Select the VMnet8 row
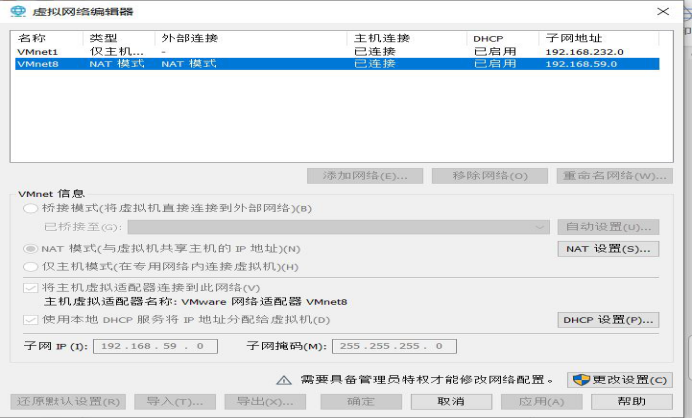693x419 pixels. [337, 64]
